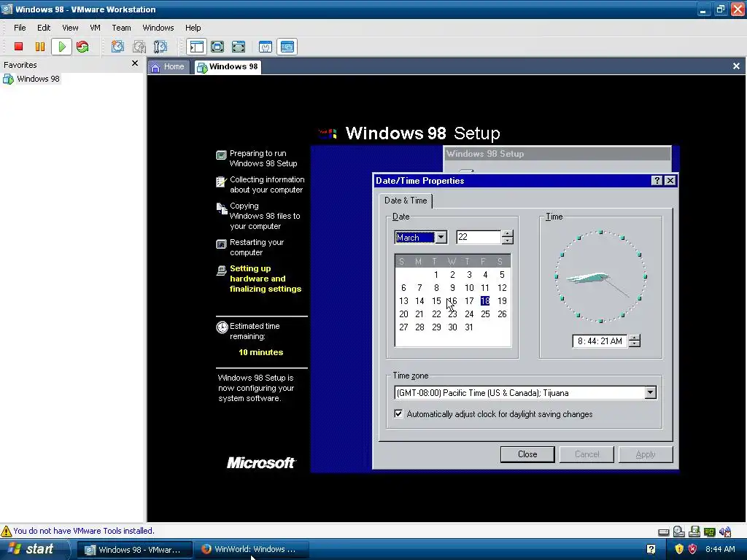The image size is (747, 560).
Task: Switch to the Windows 98 - VMware taskbar button
Action: coord(134,550)
